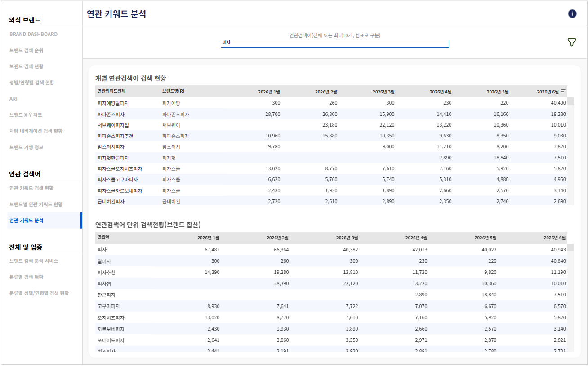This screenshot has width=588, height=366.
Task: Click 분류별 검색 현황 in sidebar
Action: tap(26, 277)
